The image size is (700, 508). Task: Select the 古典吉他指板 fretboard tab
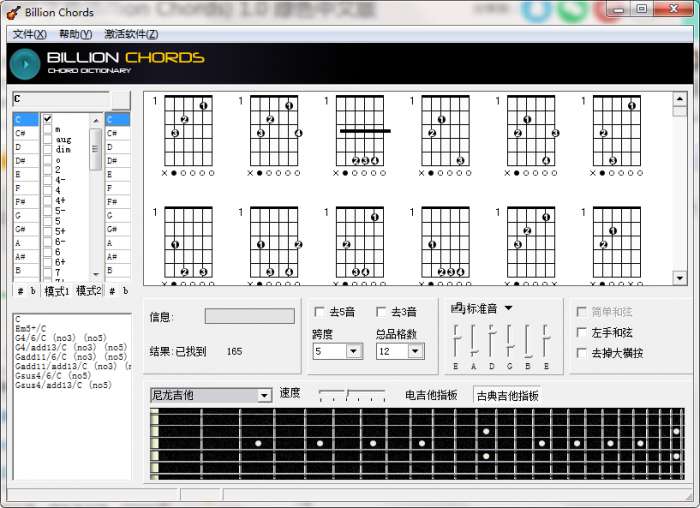click(508, 396)
